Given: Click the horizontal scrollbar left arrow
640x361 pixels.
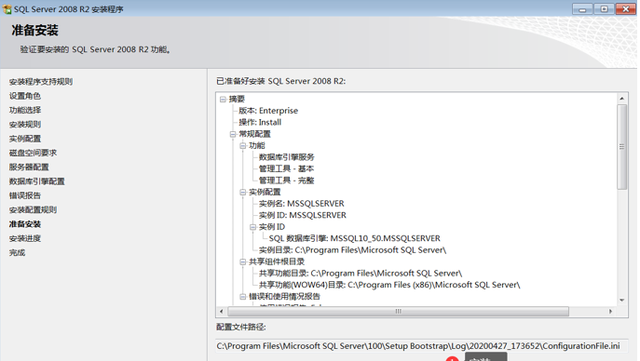Looking at the screenshot, I should [x=221, y=311].
